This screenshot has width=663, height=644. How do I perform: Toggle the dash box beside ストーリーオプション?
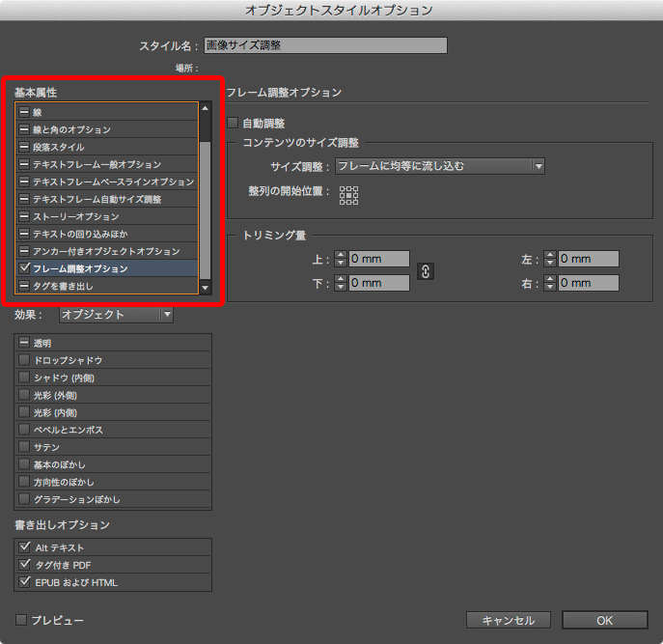[x=24, y=216]
